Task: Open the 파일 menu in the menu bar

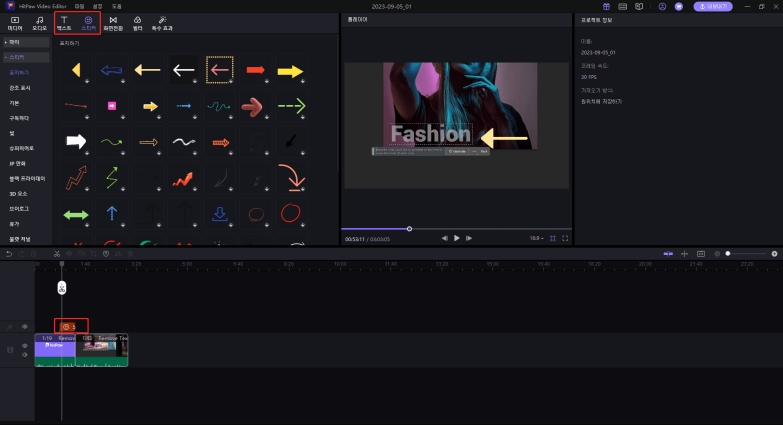Action: [79, 6]
